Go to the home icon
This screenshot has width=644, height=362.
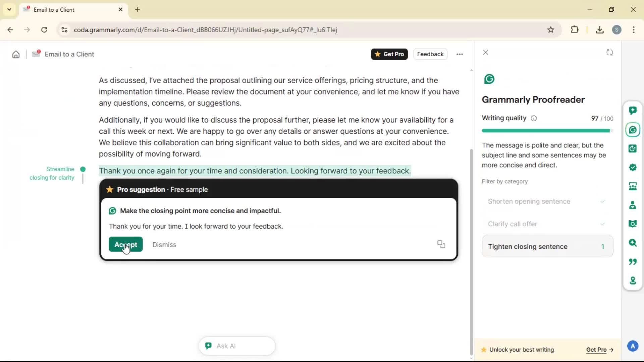click(x=16, y=54)
